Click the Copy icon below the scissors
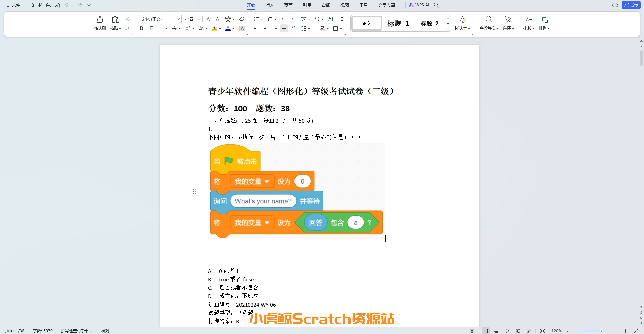The width and height of the screenshot is (644, 334). 128,28
